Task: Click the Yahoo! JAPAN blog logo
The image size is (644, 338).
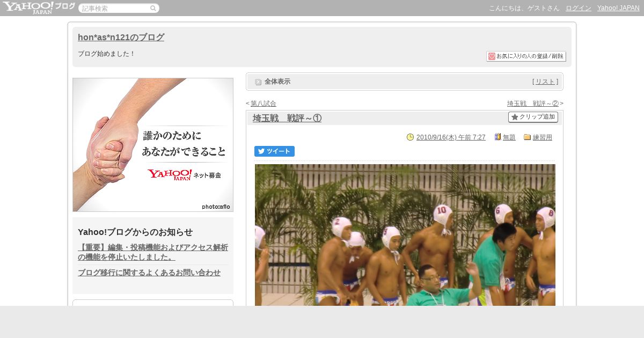Action: [39, 8]
